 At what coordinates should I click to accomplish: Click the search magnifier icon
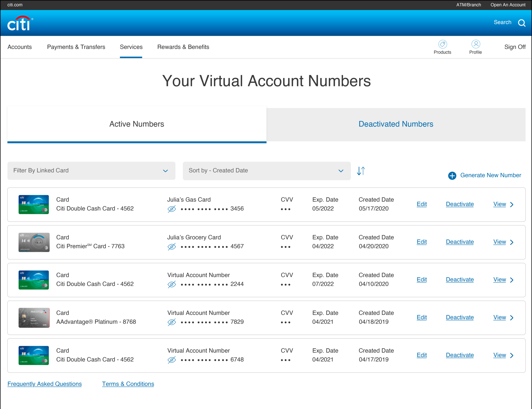(521, 23)
